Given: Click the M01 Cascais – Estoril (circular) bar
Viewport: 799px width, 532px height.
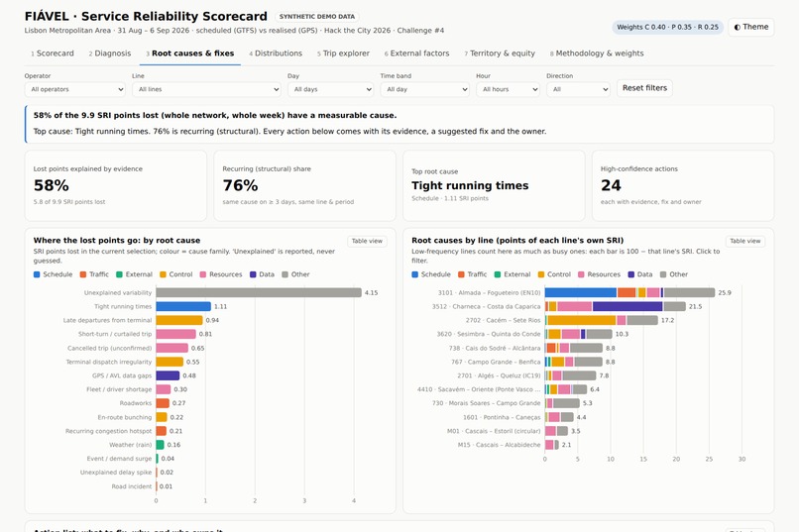Looking at the screenshot, I should click(x=556, y=431).
